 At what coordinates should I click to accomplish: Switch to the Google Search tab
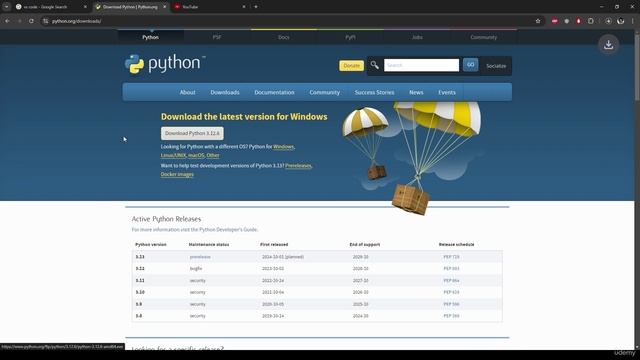(x=51, y=7)
